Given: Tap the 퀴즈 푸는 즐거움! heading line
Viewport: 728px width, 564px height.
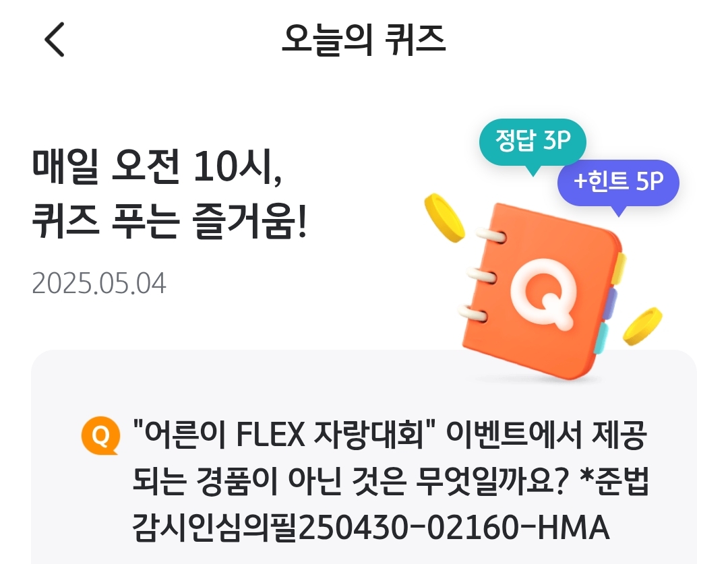Looking at the screenshot, I should pyautogui.click(x=169, y=220).
